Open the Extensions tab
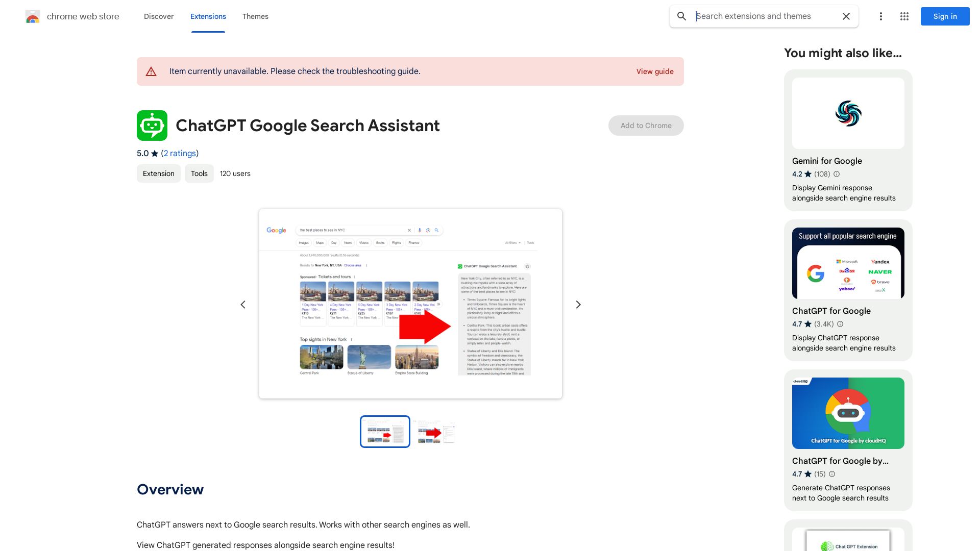This screenshot has width=980, height=551. [x=208, y=16]
